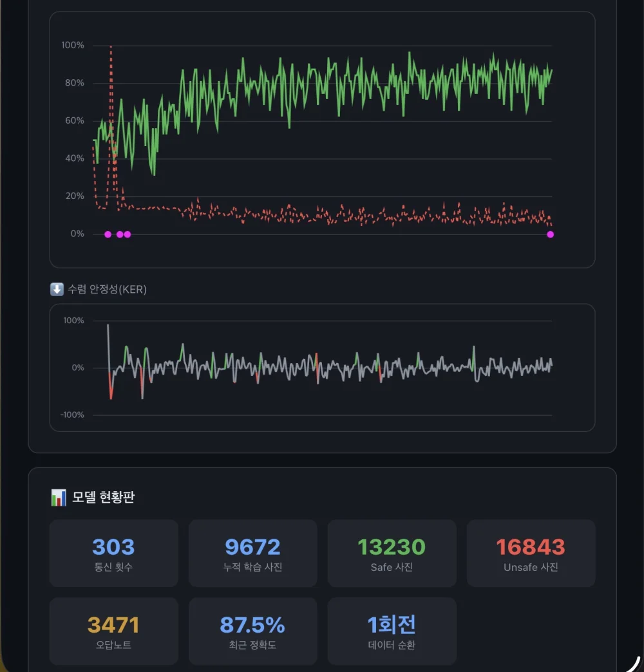644x672 pixels.
Task: Select the third magenta marker on the chart axis
Action: click(x=128, y=234)
